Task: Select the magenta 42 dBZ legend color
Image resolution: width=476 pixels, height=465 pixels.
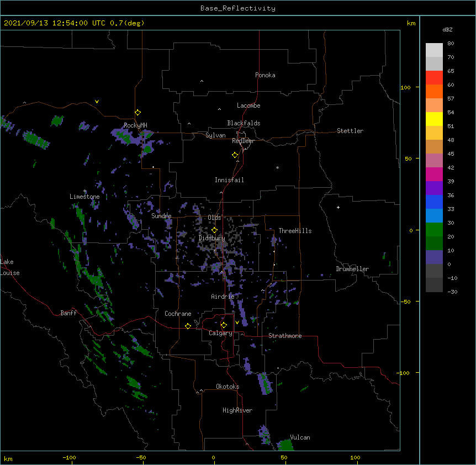Action: (434, 174)
